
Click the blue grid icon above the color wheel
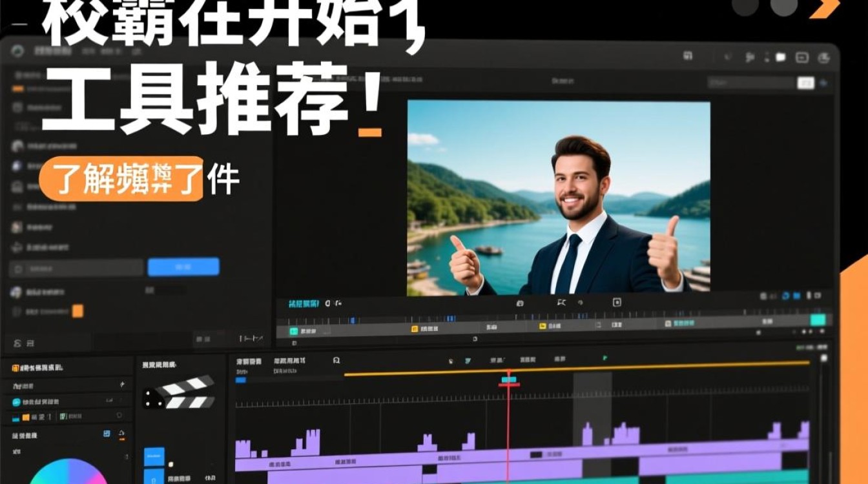coord(107,434)
